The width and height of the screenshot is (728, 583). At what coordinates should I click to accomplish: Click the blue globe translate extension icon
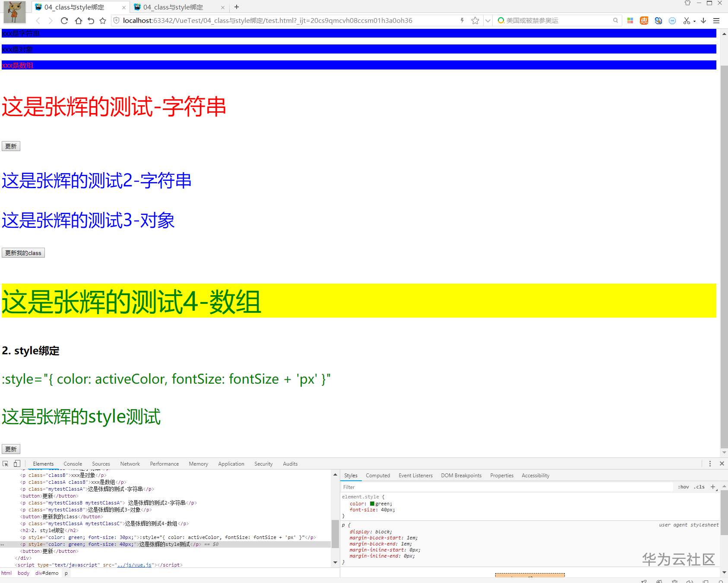(658, 20)
